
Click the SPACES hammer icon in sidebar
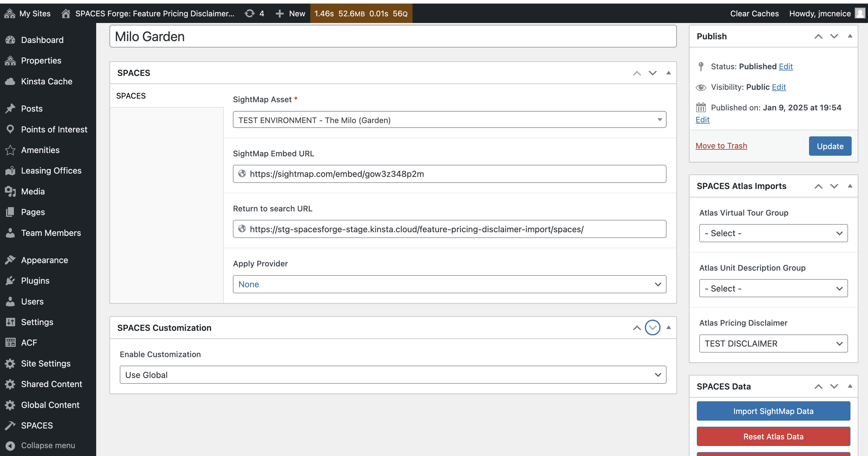tap(11, 425)
